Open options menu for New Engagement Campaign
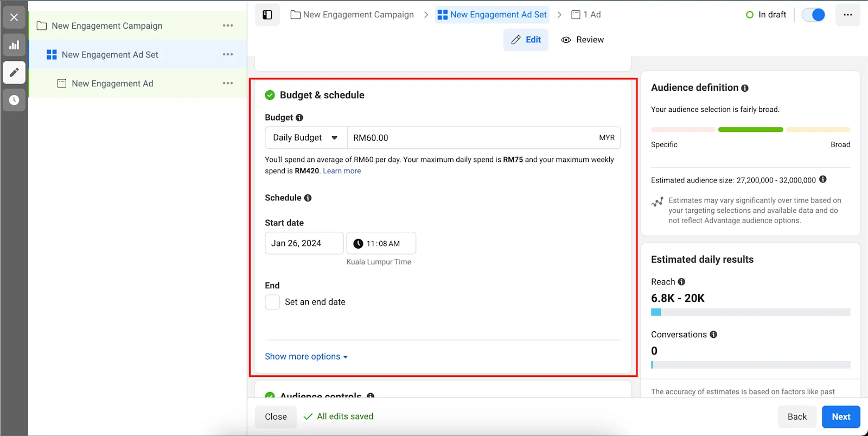This screenshot has height=436, width=868. click(228, 26)
